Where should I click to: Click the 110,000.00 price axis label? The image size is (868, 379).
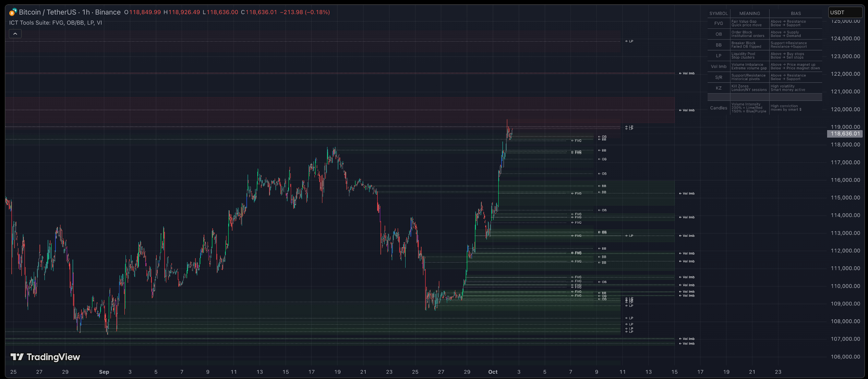click(x=845, y=286)
